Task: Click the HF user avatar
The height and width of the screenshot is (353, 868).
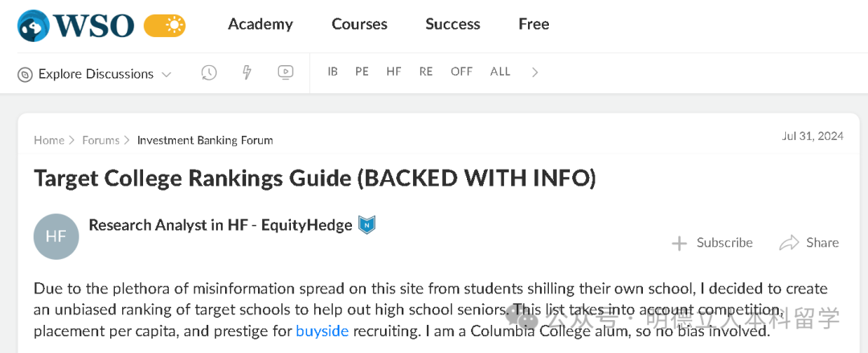Action: 56,236
